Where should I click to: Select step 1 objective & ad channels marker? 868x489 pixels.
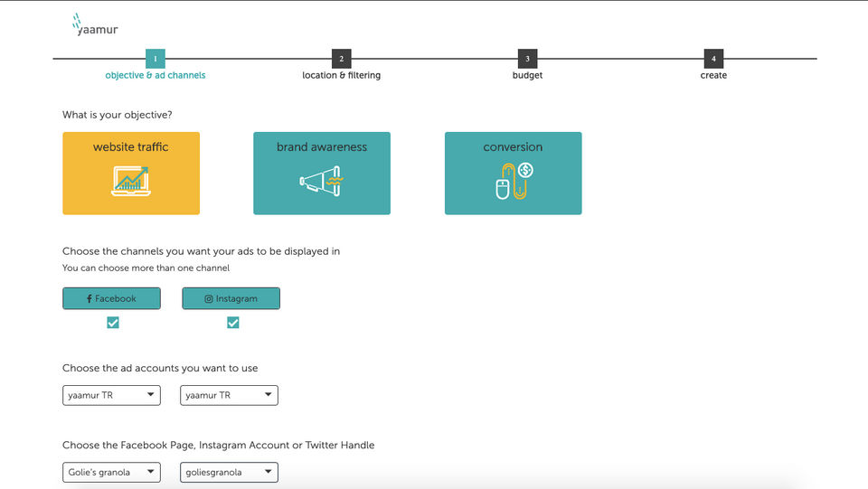[x=156, y=59]
